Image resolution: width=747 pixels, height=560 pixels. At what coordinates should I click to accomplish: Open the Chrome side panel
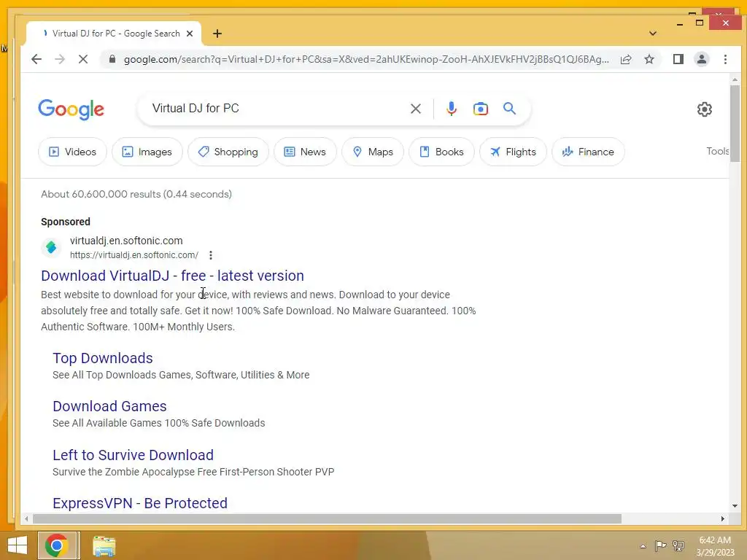678,59
